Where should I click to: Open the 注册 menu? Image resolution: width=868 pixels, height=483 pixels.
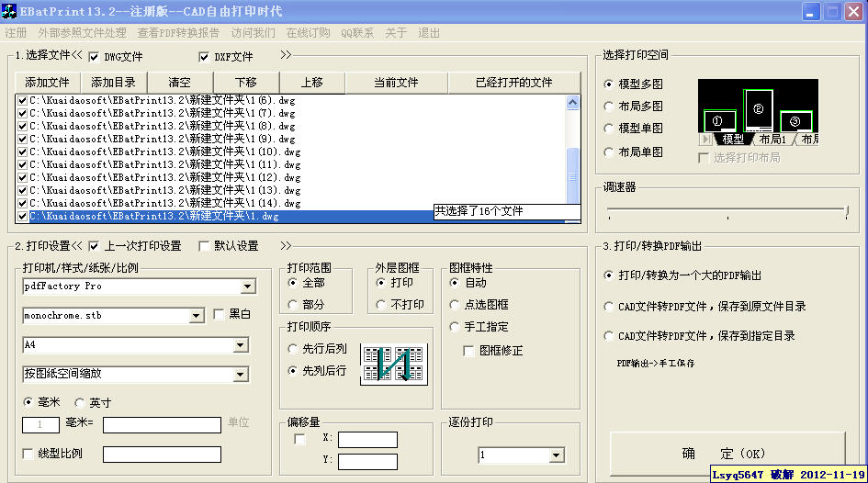(x=16, y=33)
